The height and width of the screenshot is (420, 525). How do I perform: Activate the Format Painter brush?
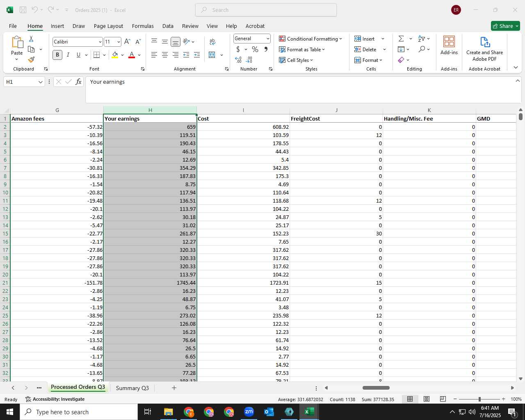pos(31,59)
